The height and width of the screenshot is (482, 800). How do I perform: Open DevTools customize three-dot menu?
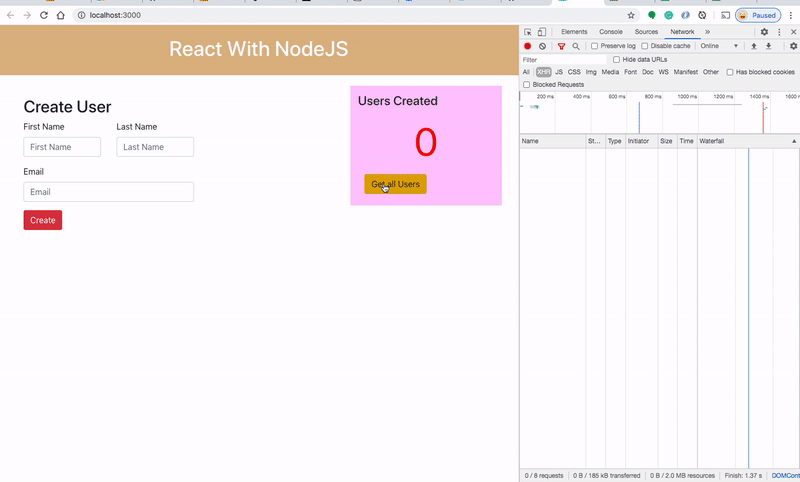pyautogui.click(x=779, y=32)
